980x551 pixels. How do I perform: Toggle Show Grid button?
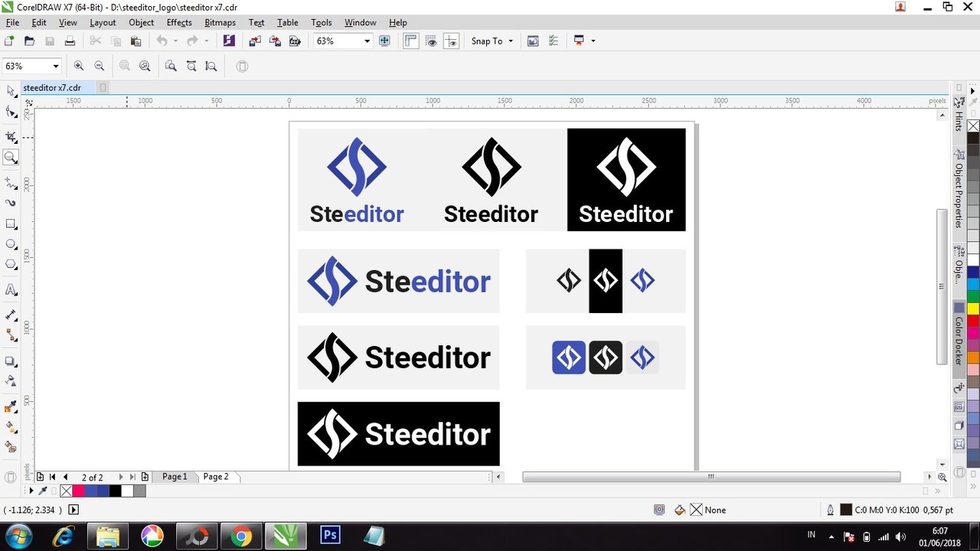coord(431,41)
